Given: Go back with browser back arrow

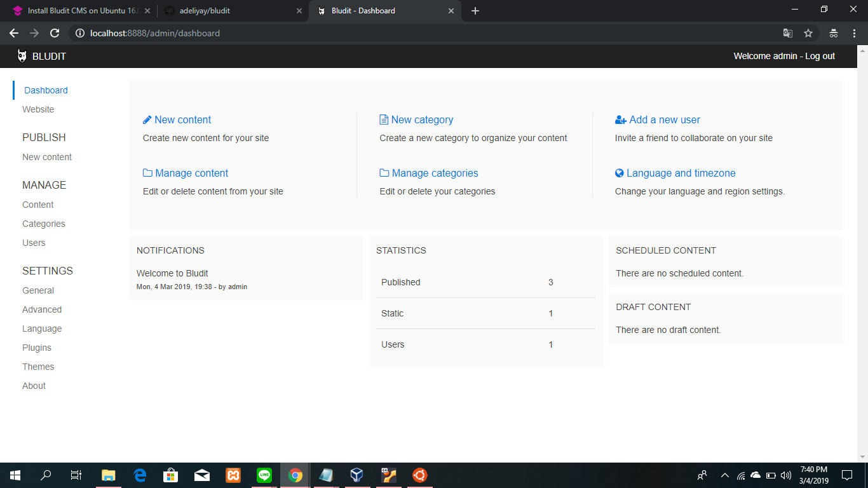Looking at the screenshot, I should click(14, 33).
